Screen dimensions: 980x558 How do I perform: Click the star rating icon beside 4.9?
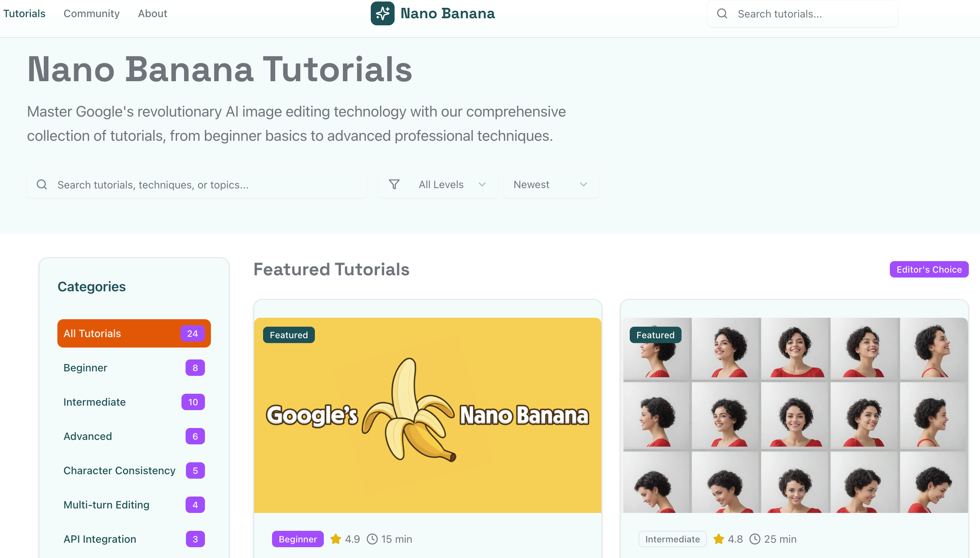pos(336,539)
